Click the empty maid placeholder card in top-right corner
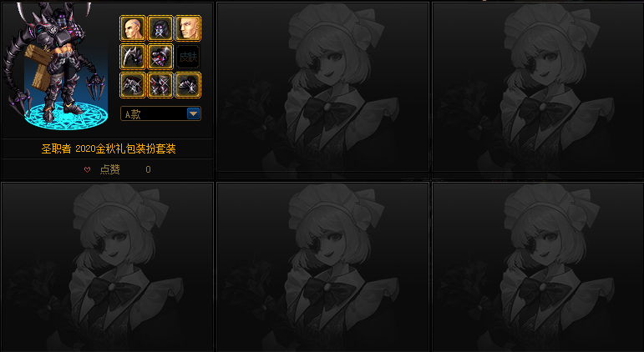This screenshot has height=352, width=644. [x=538, y=88]
